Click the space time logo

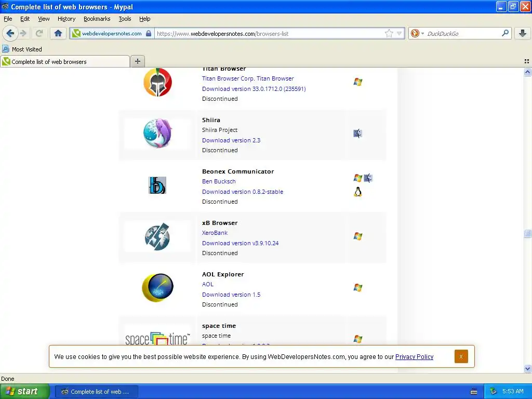157,338
